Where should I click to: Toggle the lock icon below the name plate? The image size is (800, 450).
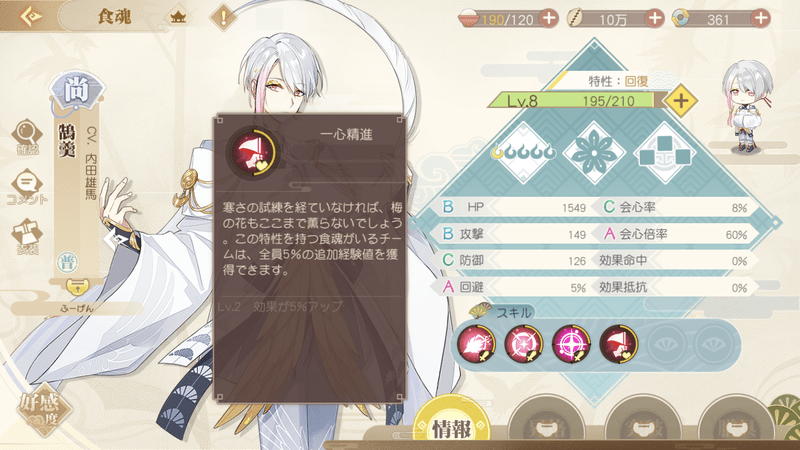pos(78,287)
